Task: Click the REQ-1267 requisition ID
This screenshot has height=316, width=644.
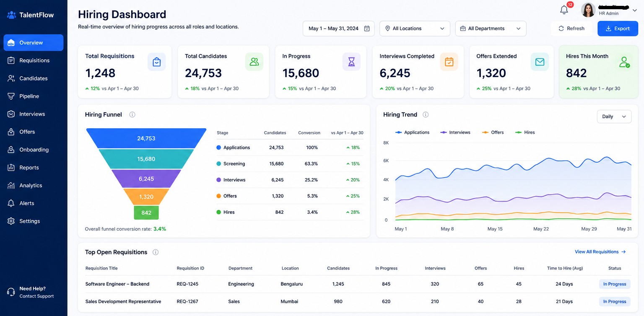Action: 187,301
